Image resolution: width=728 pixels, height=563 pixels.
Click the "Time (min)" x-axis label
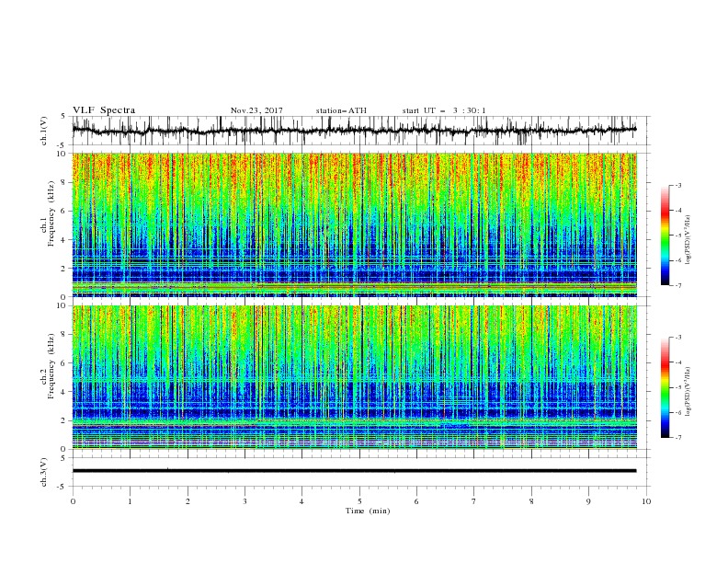[x=368, y=511]
